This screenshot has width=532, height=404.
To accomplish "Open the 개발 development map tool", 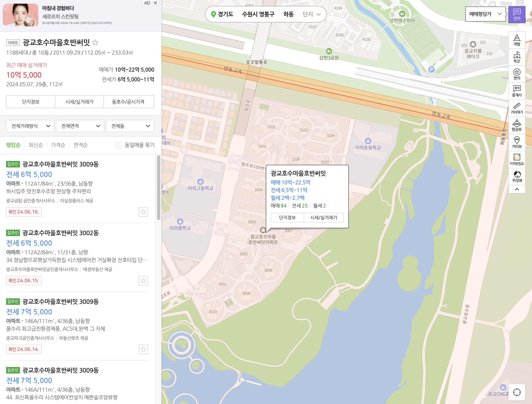I will pos(517,40).
